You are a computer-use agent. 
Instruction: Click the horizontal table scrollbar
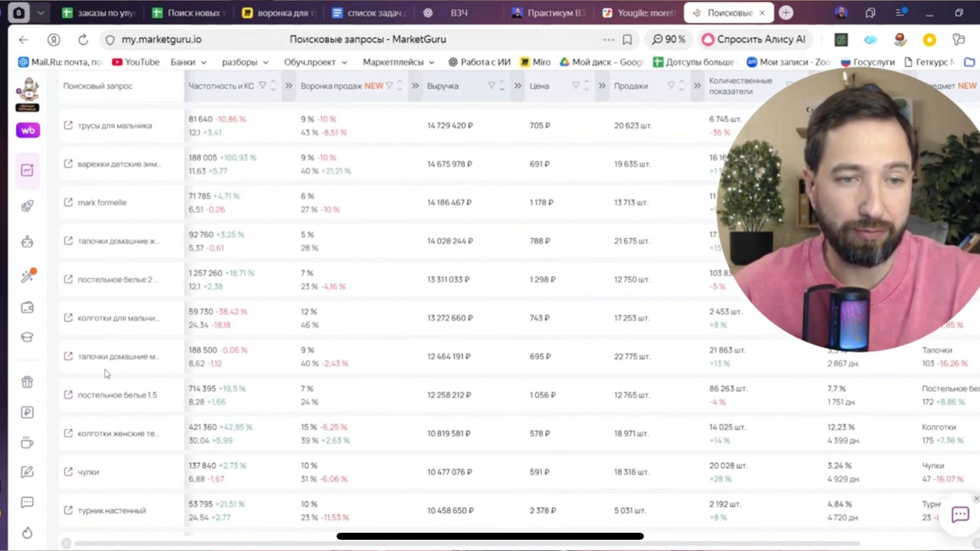[467, 543]
